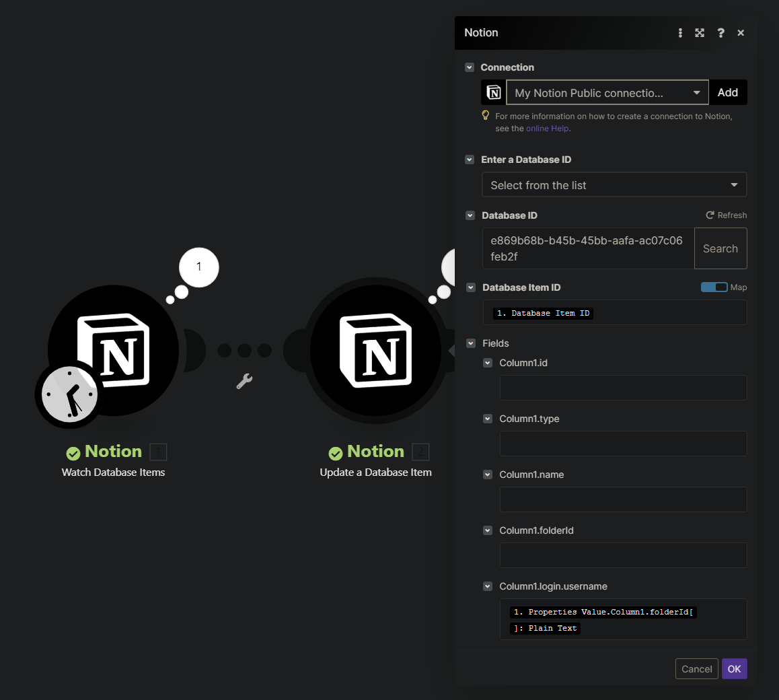Click the Refresh icon for Database ID
The height and width of the screenshot is (700, 779).
(x=710, y=215)
